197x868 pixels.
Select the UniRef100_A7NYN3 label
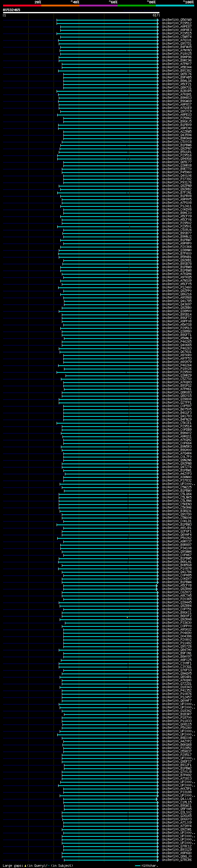[x=177, y=50]
